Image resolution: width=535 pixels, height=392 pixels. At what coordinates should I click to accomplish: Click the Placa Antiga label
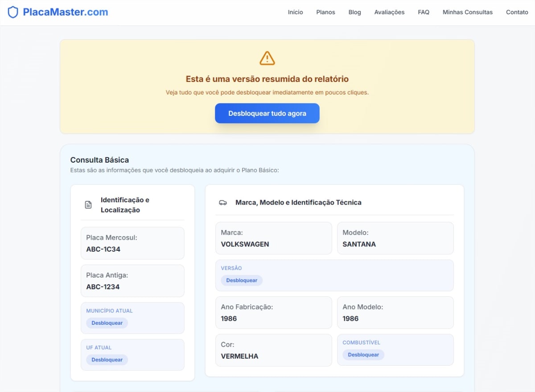click(x=107, y=275)
